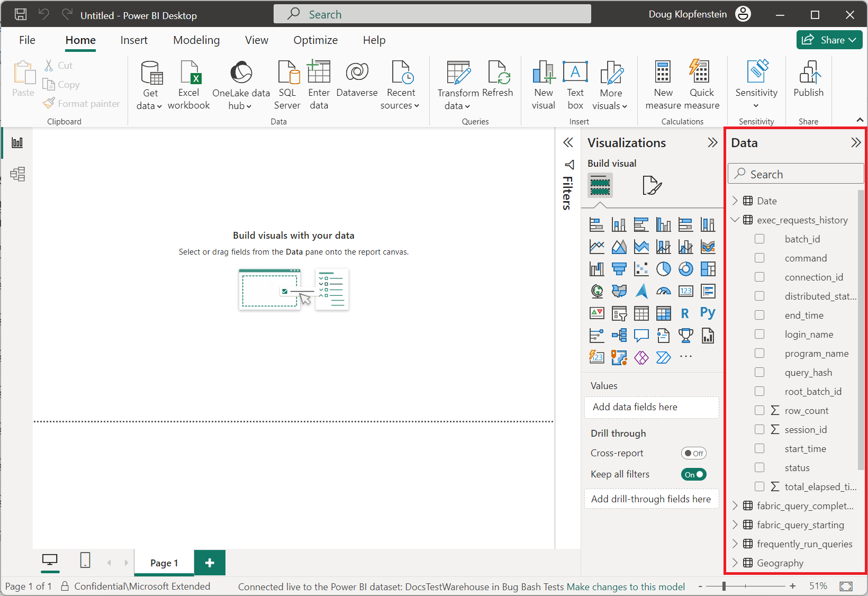Select the Gauge visualization

pyautogui.click(x=663, y=291)
